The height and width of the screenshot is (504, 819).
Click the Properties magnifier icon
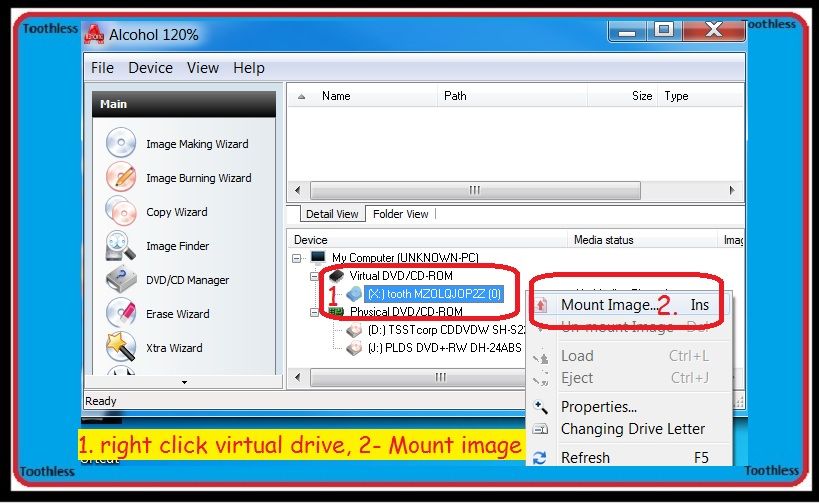[541, 406]
